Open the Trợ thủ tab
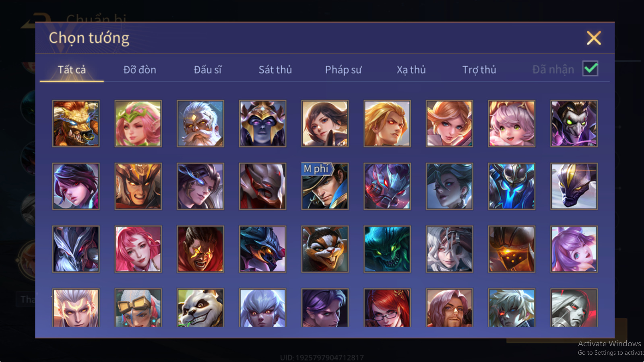644x362 pixels. (479, 70)
